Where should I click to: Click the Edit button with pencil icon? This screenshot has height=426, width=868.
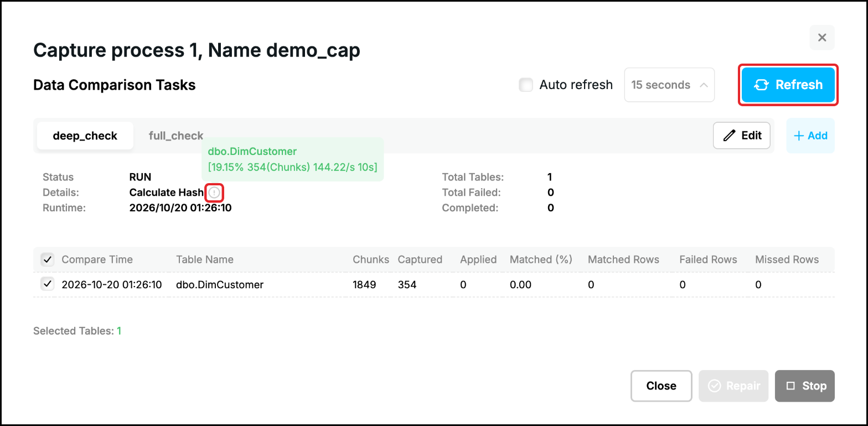[742, 136]
